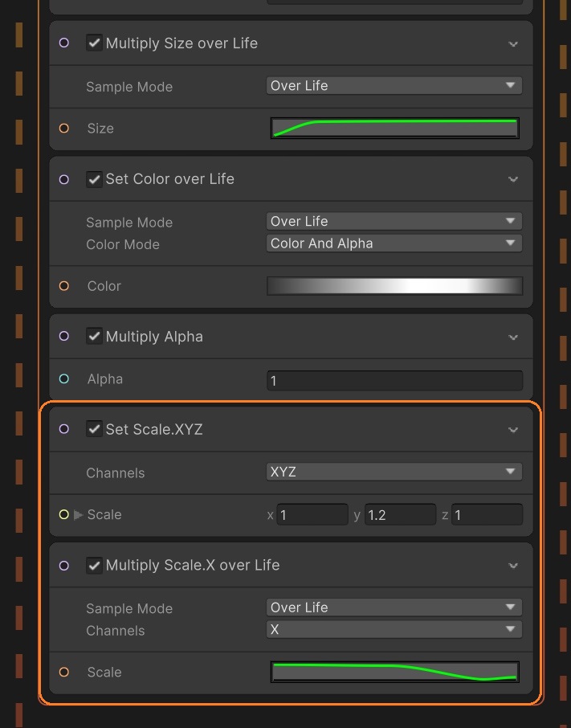
Task: Toggle the Multiply Alpha block checkbox
Action: (x=94, y=337)
